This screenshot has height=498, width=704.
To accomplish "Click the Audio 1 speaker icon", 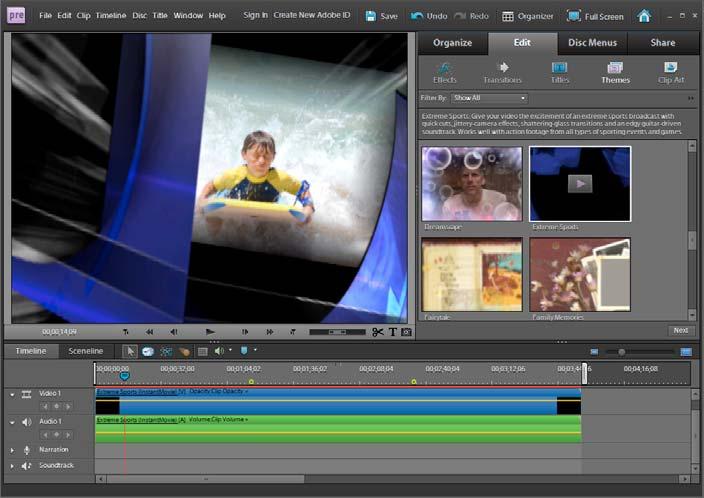I will [26, 422].
